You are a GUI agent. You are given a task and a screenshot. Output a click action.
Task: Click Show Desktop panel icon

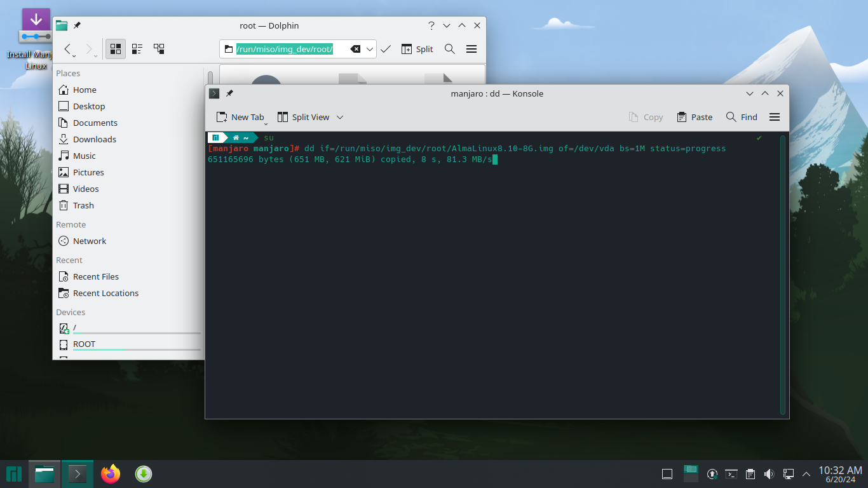point(667,474)
